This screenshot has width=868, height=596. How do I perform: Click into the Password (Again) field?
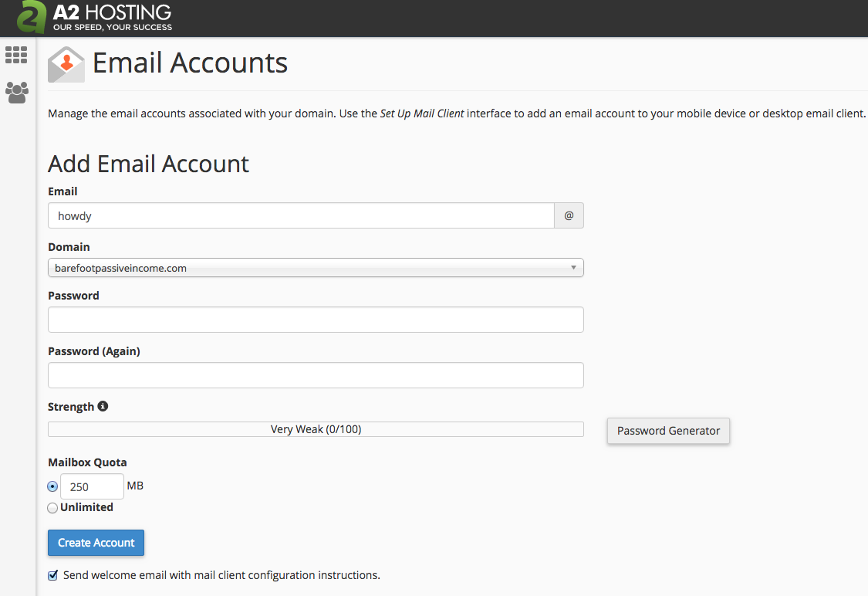[x=316, y=375]
